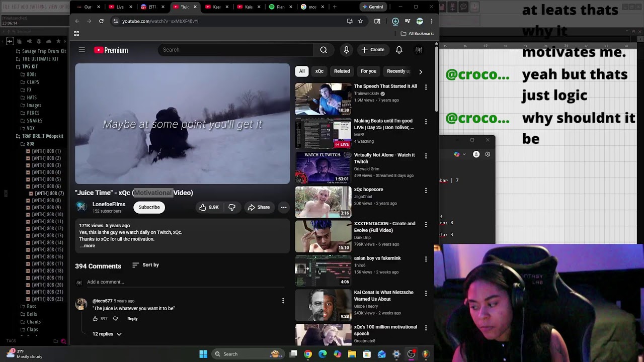
Task: Open the YouTube account avatar menu
Action: [x=418, y=50]
